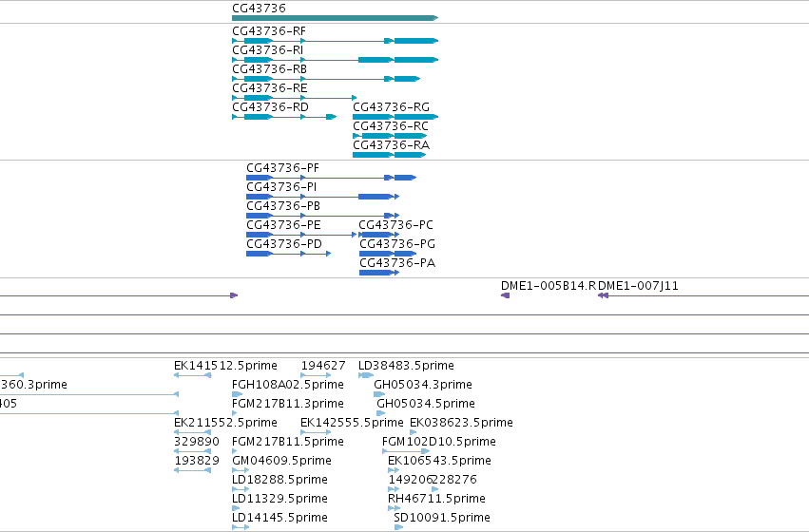
Task: Select the 193829 feature label
Action: click(197, 462)
